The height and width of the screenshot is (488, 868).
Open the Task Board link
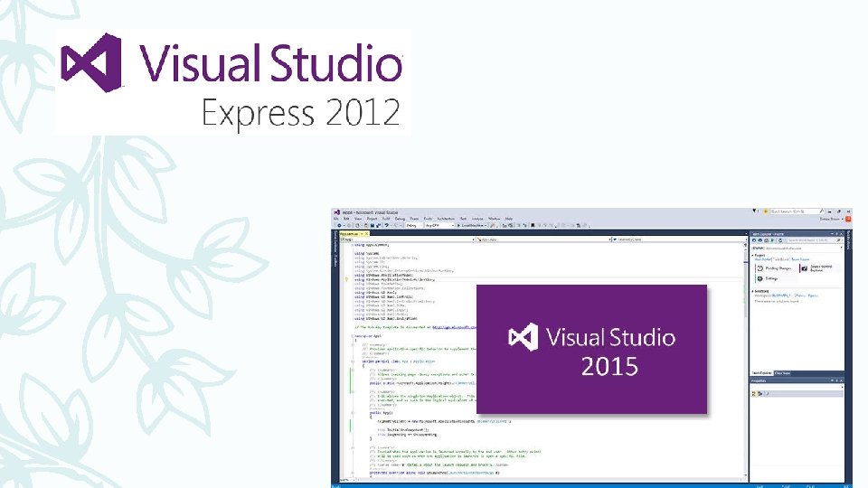pos(781,259)
